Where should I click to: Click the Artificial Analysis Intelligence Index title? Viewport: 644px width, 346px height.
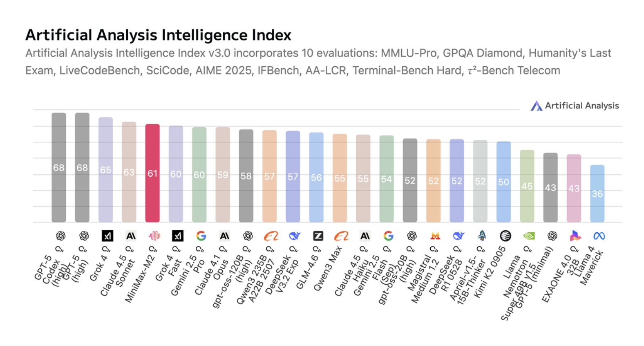click(158, 35)
